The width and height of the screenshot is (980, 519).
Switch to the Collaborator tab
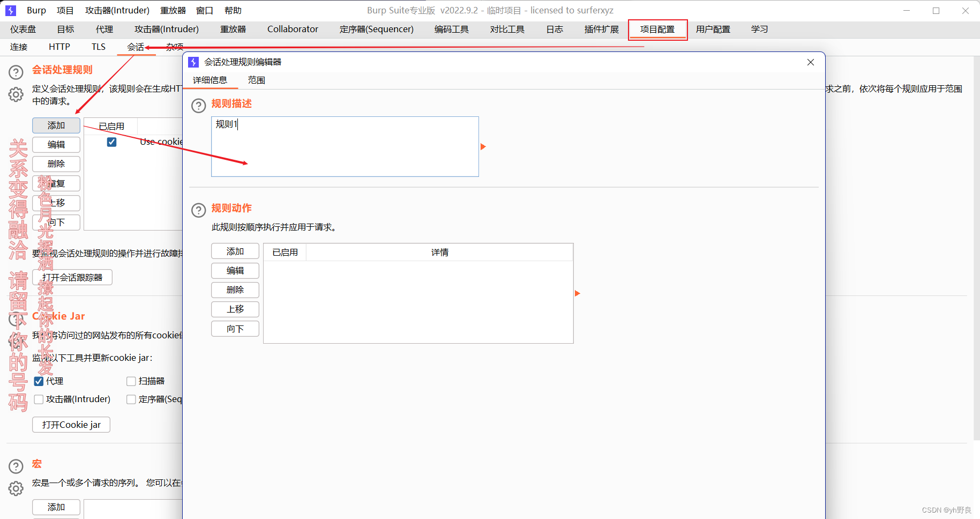click(x=293, y=29)
